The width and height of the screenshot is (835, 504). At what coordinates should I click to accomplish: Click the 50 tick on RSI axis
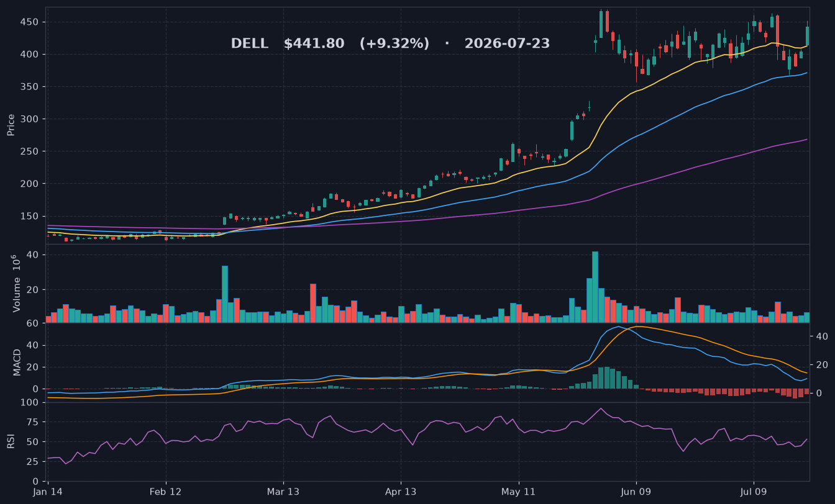(x=33, y=442)
